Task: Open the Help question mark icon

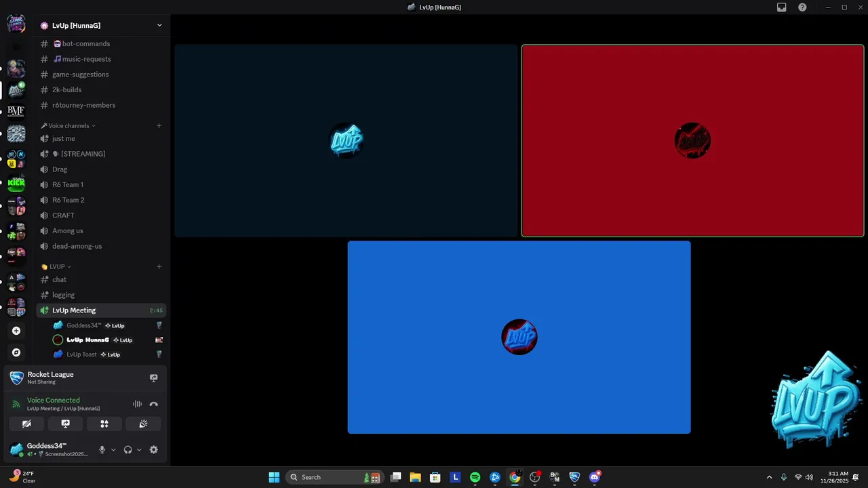Action: click(x=802, y=7)
